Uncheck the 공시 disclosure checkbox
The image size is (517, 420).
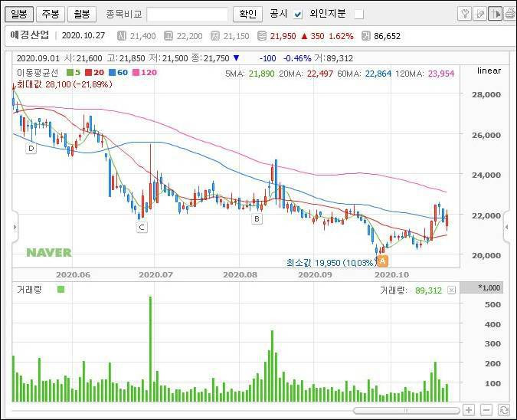pos(298,15)
